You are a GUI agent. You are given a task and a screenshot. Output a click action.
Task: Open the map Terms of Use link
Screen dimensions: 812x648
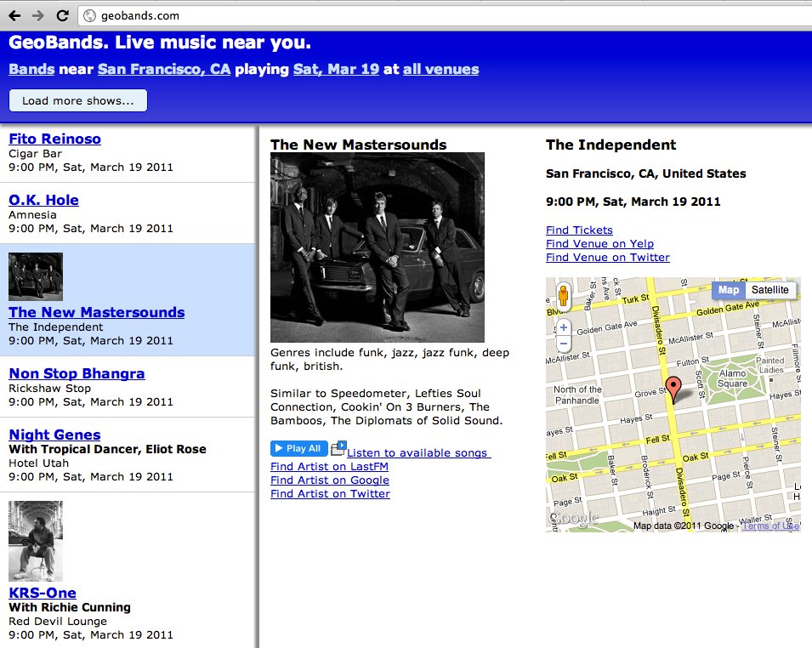[771, 526]
